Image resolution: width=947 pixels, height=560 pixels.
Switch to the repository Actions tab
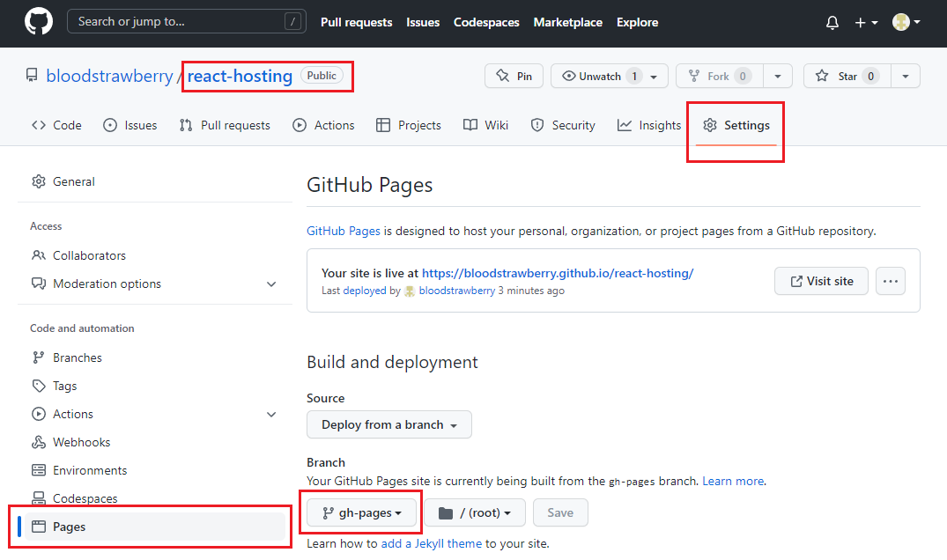click(x=323, y=125)
